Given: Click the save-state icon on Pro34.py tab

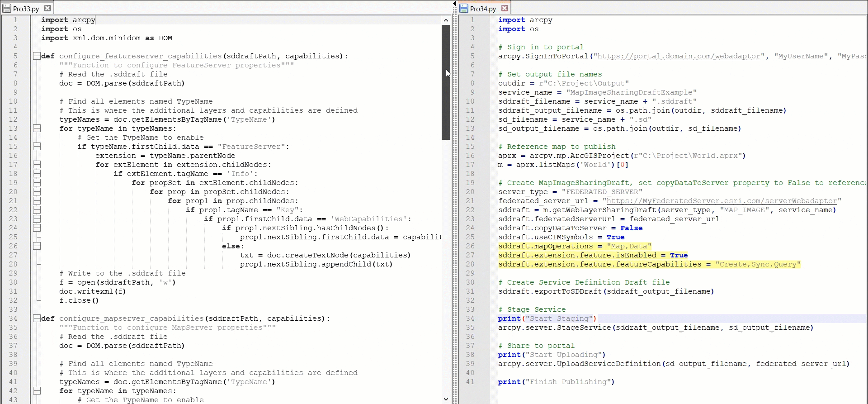Looking at the screenshot, I should pos(464,9).
